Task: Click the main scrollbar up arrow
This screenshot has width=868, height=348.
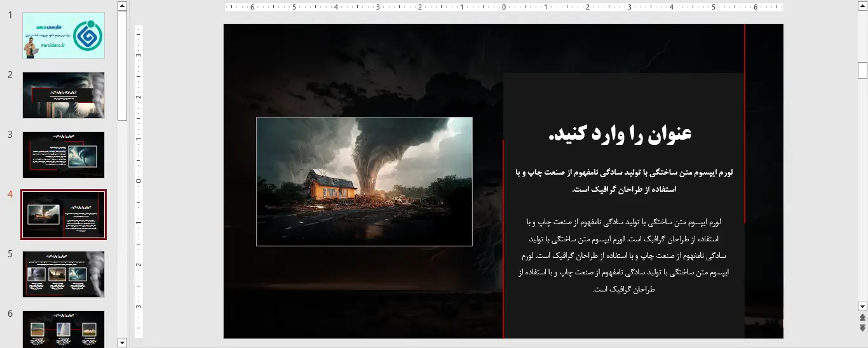Action: point(862,6)
